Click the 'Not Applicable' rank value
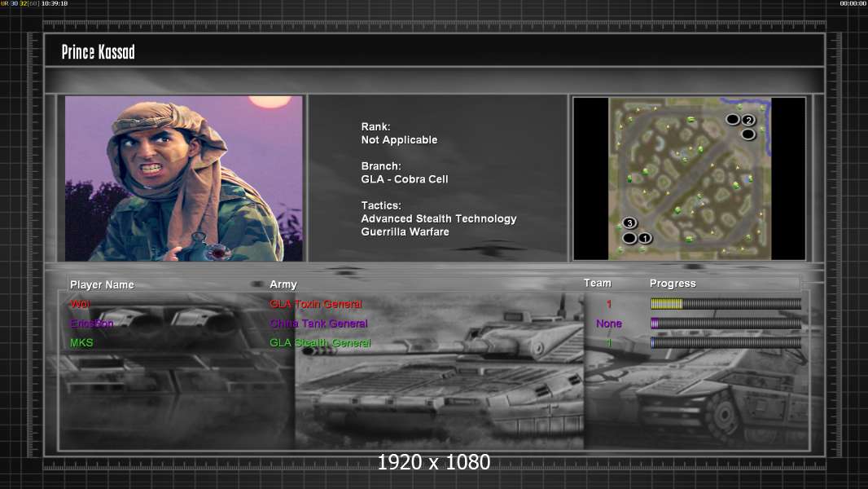Image resolution: width=868 pixels, height=489 pixels. point(399,140)
